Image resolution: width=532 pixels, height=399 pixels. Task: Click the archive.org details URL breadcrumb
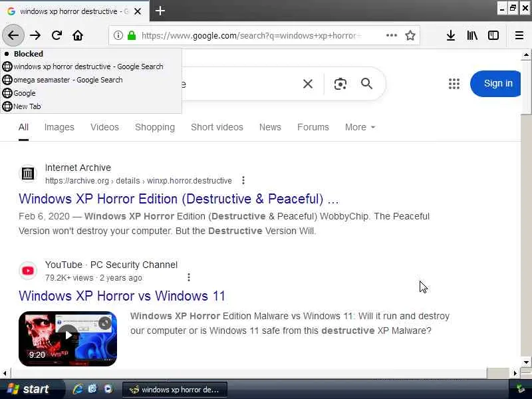138,180
